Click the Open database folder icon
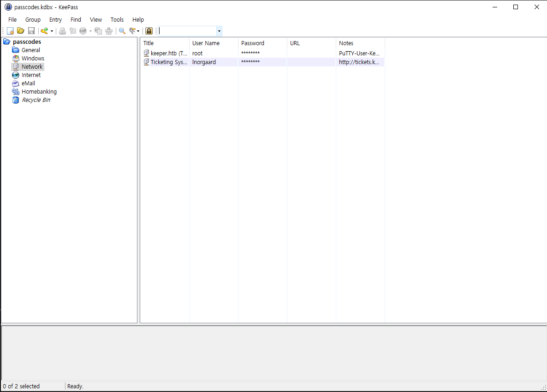This screenshot has height=392, width=547. 21,31
